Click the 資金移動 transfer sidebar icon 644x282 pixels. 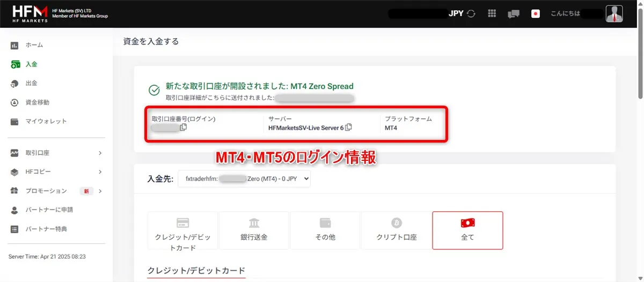point(15,102)
